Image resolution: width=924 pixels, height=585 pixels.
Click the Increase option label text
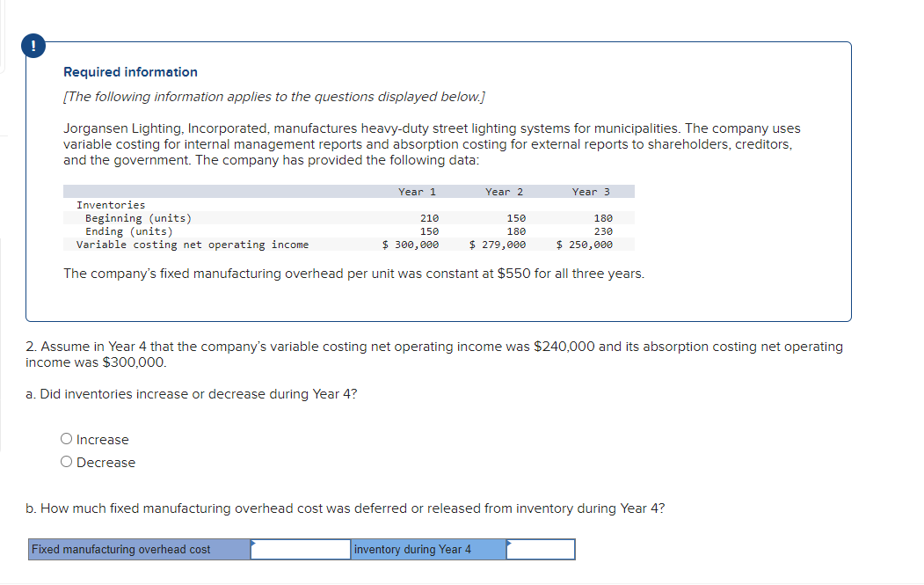click(x=103, y=439)
